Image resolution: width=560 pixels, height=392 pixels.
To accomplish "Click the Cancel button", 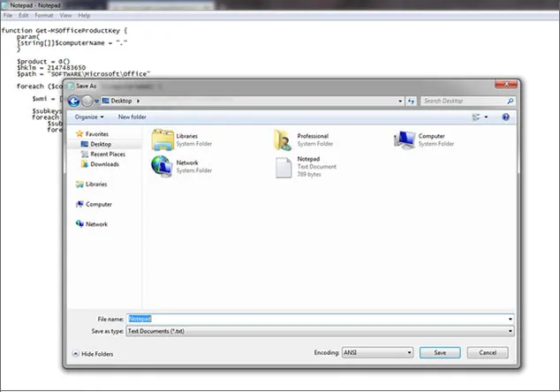I will (488, 353).
